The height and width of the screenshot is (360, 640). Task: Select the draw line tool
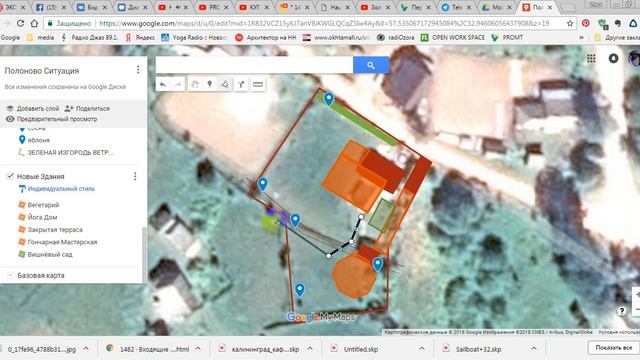225,84
